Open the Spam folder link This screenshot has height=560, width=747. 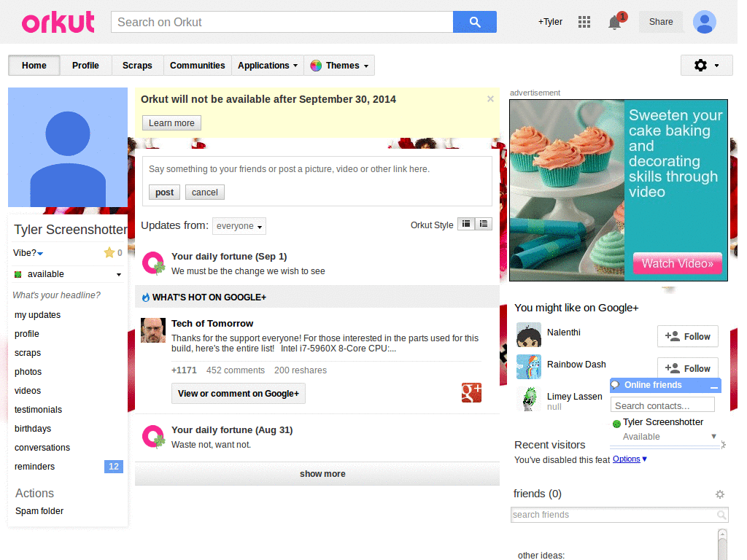pos(39,511)
